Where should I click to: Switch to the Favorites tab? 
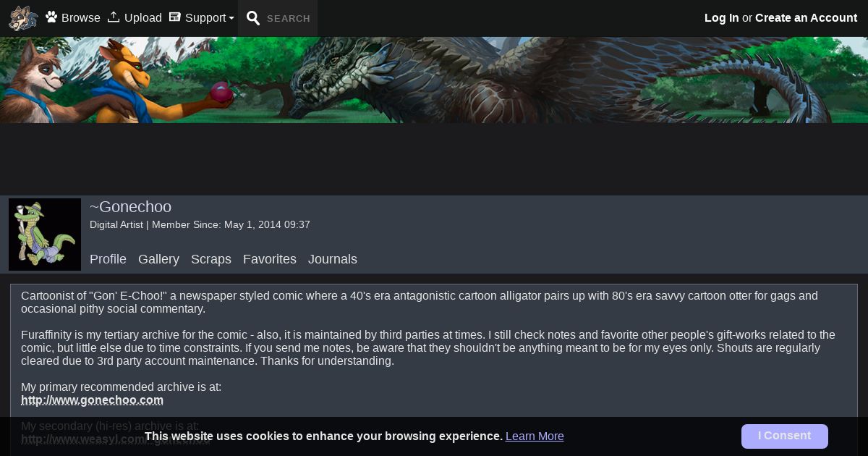270,259
